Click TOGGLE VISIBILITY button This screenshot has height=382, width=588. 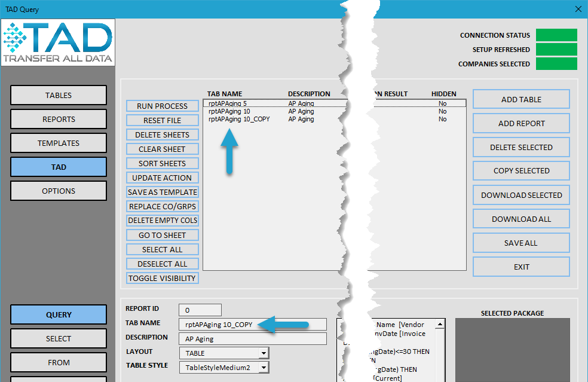click(163, 278)
